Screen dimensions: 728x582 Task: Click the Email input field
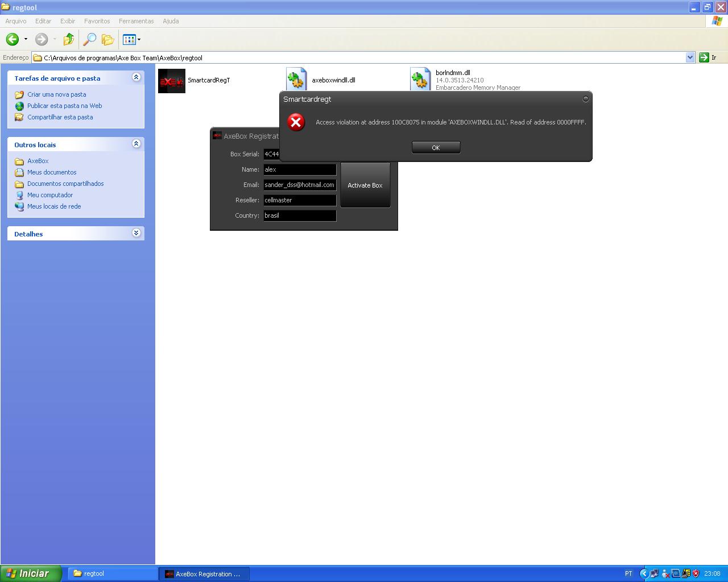(x=300, y=185)
